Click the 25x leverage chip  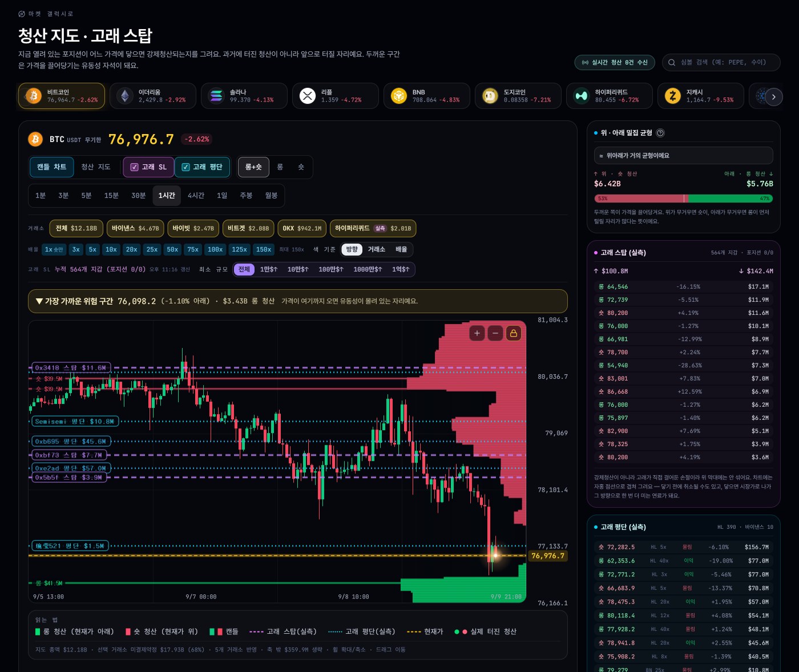(152, 249)
